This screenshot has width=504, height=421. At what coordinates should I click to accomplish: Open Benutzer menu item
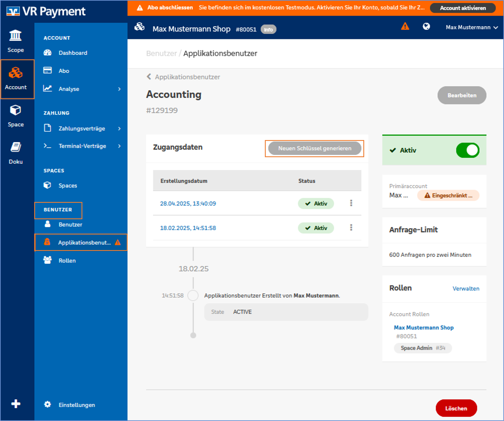[x=70, y=224]
